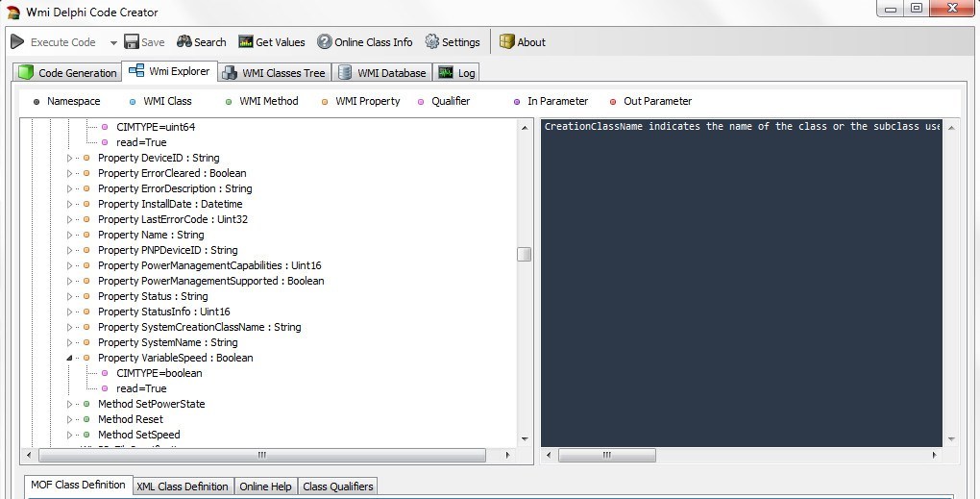Click the About toolbar button

[523, 42]
